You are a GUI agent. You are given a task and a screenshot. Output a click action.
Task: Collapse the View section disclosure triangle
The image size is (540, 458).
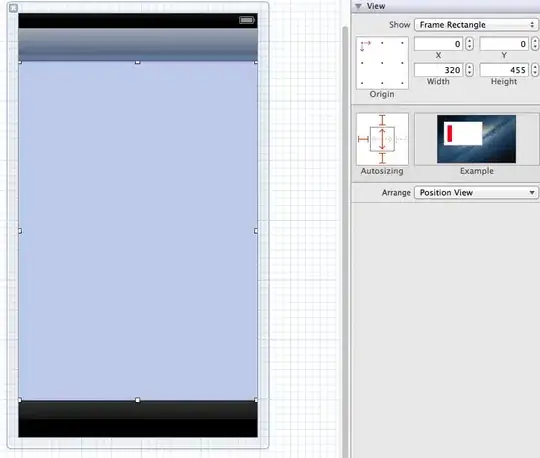click(358, 6)
